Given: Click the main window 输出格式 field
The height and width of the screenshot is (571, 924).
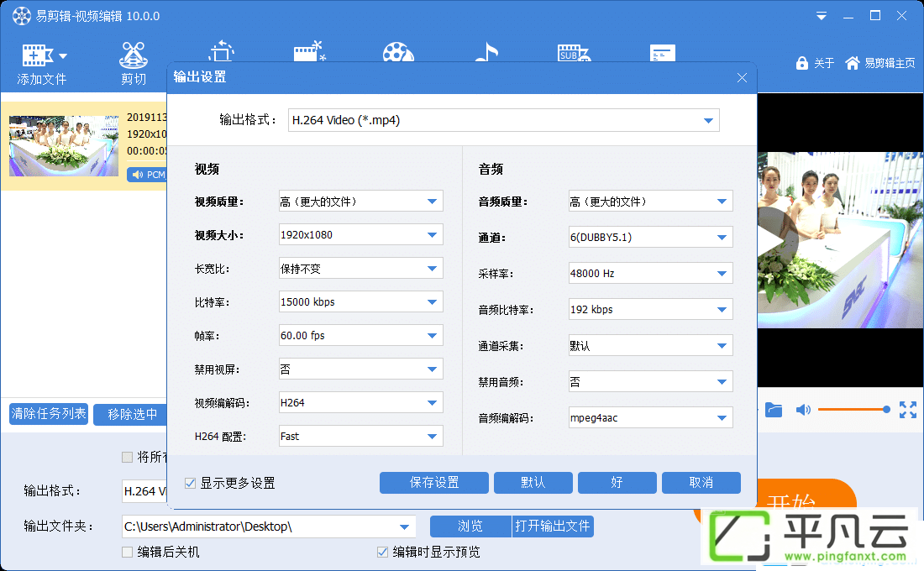Looking at the screenshot, I should point(144,491).
